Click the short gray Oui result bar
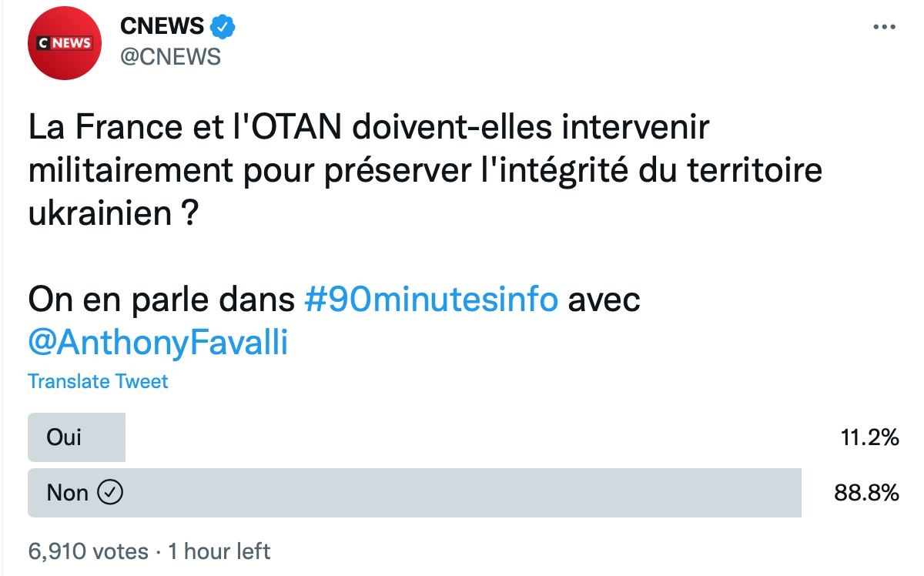Image resolution: width=924 pixels, height=576 pixels. pos(77,437)
